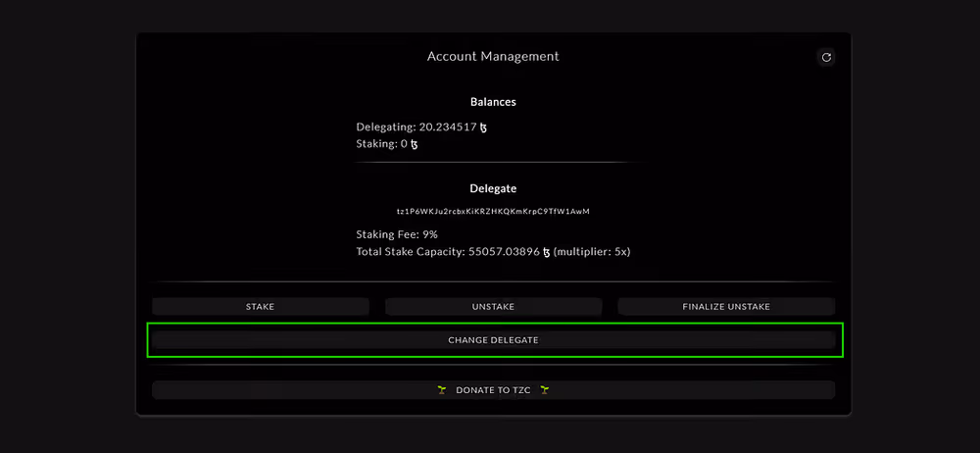Click the tez symbol after Total Stake Capacity
Image resolution: width=980 pixels, height=453 pixels.
pos(546,252)
